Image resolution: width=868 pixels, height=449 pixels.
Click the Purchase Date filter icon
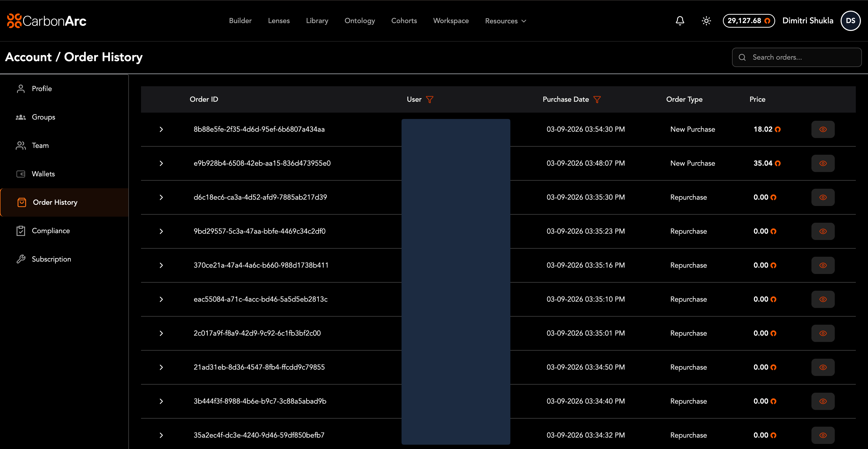tap(597, 99)
